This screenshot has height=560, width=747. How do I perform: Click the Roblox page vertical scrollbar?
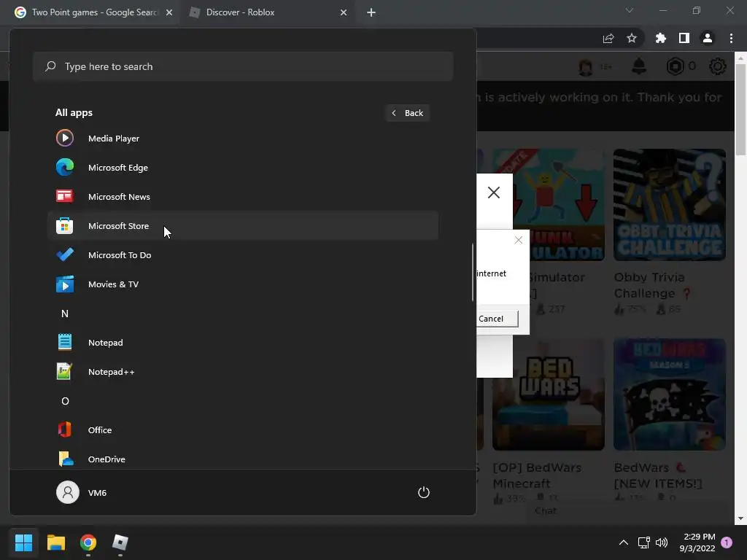click(740, 111)
